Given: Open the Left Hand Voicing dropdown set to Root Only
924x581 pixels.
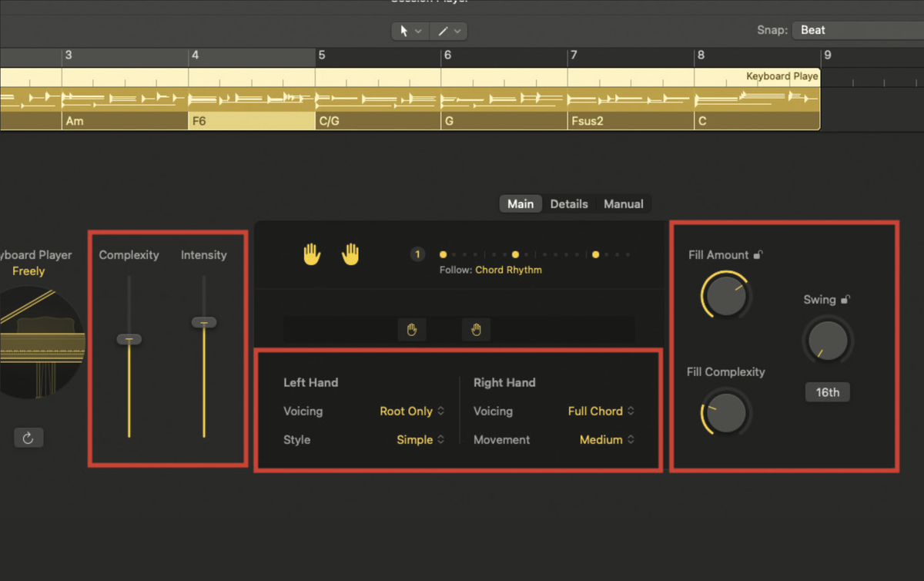Looking at the screenshot, I should [x=408, y=411].
